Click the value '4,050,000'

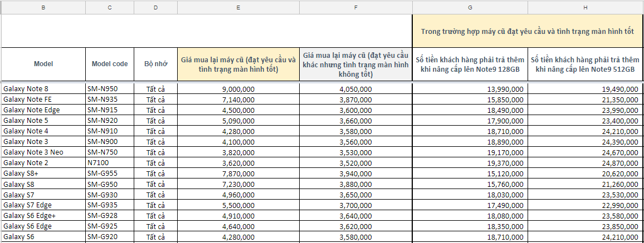355,88
